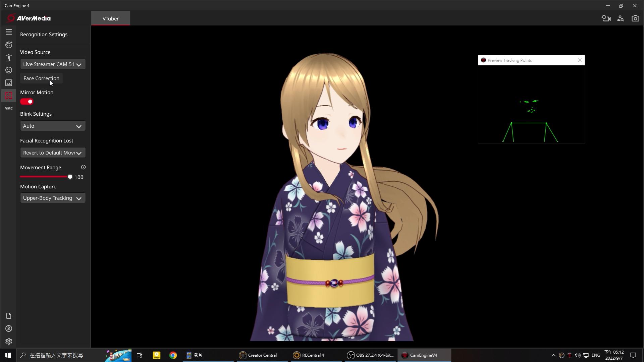Open the hamburger menu icon
Image resolution: width=644 pixels, height=362 pixels.
[9, 32]
